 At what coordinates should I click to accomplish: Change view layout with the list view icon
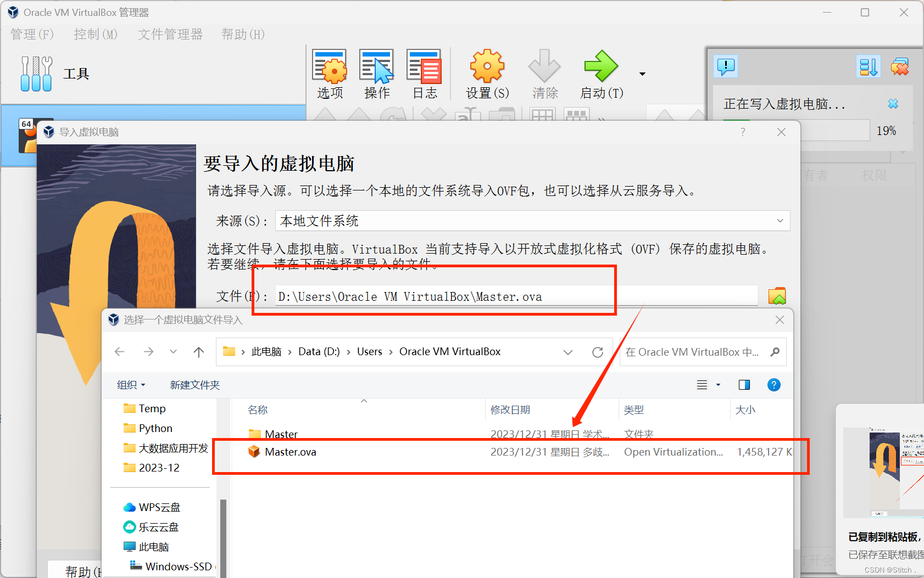(x=702, y=385)
